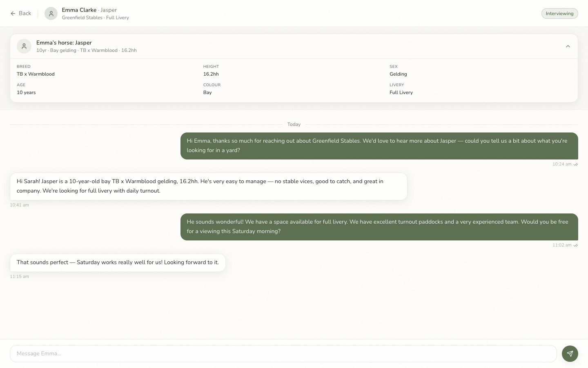Screen dimensions: 588x368
Task: Click the 'Emma's horse: Jasper' title
Action: pyautogui.click(x=64, y=43)
